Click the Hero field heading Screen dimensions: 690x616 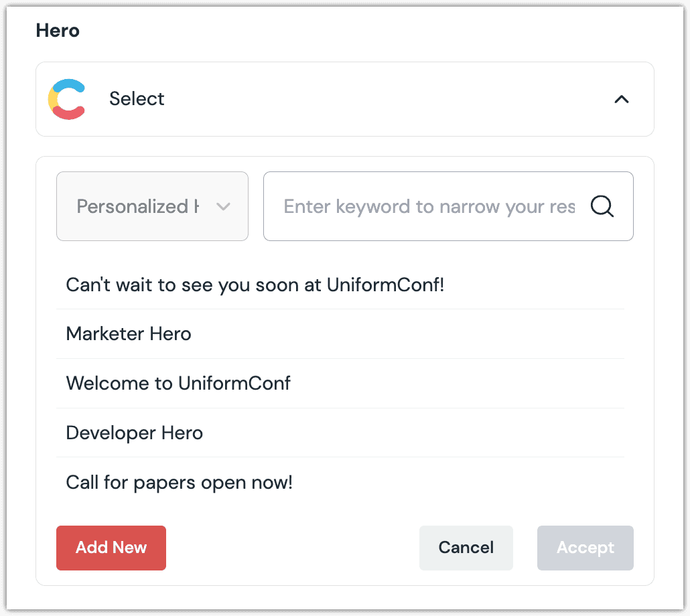[58, 30]
